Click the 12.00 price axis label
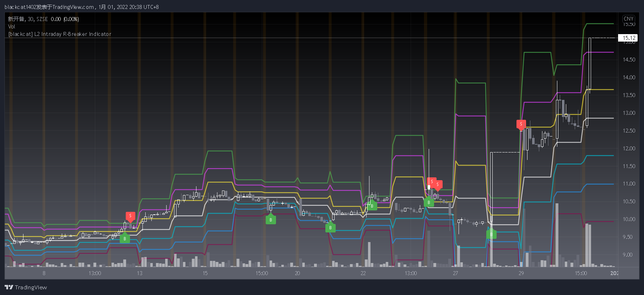The image size is (644, 295). [x=629, y=149]
